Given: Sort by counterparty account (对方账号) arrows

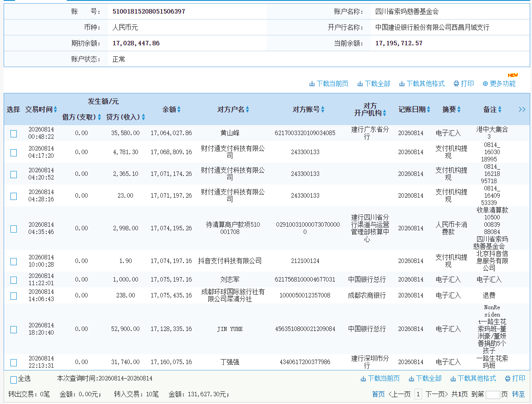Looking at the screenshot, I should coord(323,109).
